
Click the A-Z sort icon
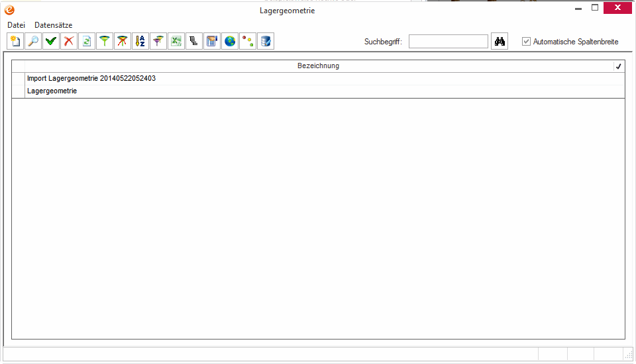(x=140, y=41)
